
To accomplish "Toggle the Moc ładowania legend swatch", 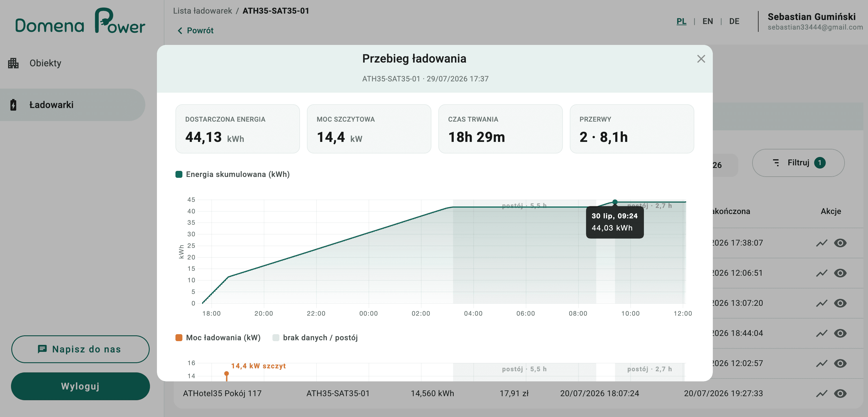I will pyautogui.click(x=179, y=337).
